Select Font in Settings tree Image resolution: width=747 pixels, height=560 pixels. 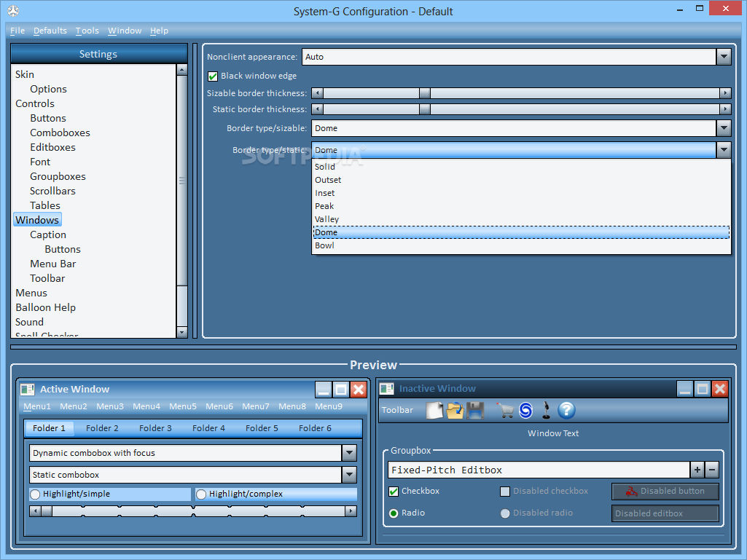coord(40,162)
